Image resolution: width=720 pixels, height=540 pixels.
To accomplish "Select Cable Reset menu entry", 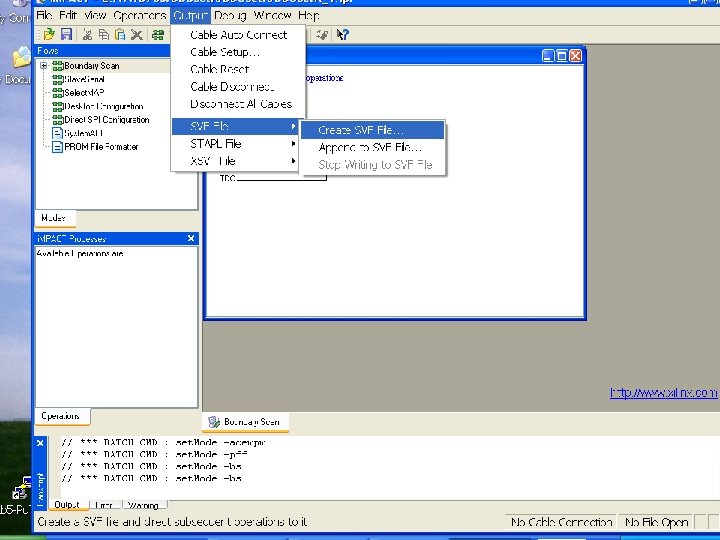I will point(238,69).
